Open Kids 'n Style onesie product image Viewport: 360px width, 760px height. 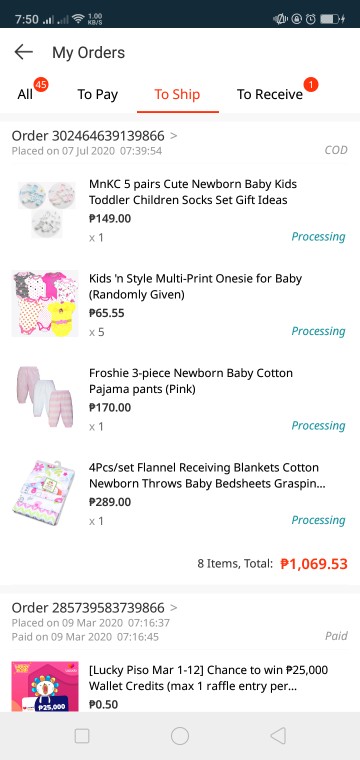pos(45,304)
